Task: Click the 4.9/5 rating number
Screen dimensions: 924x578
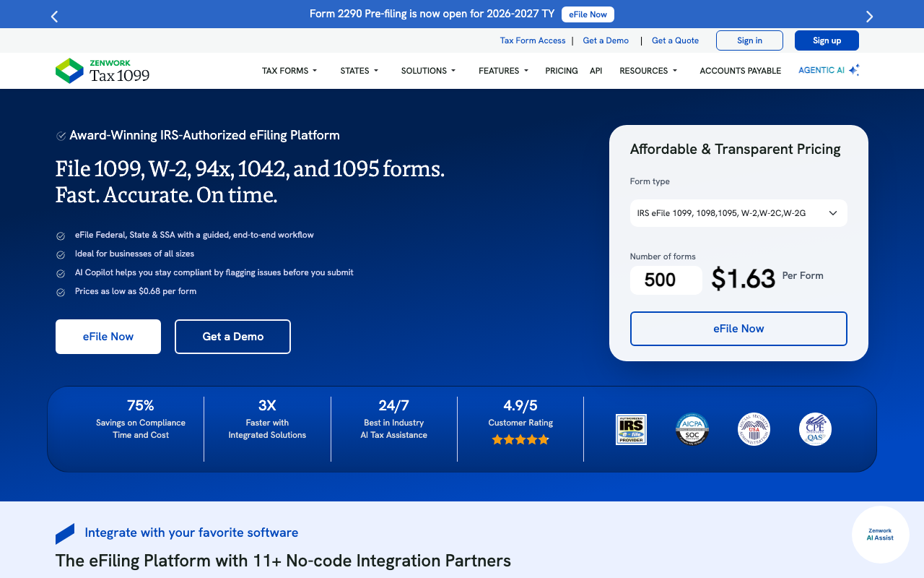Action: 520,405
